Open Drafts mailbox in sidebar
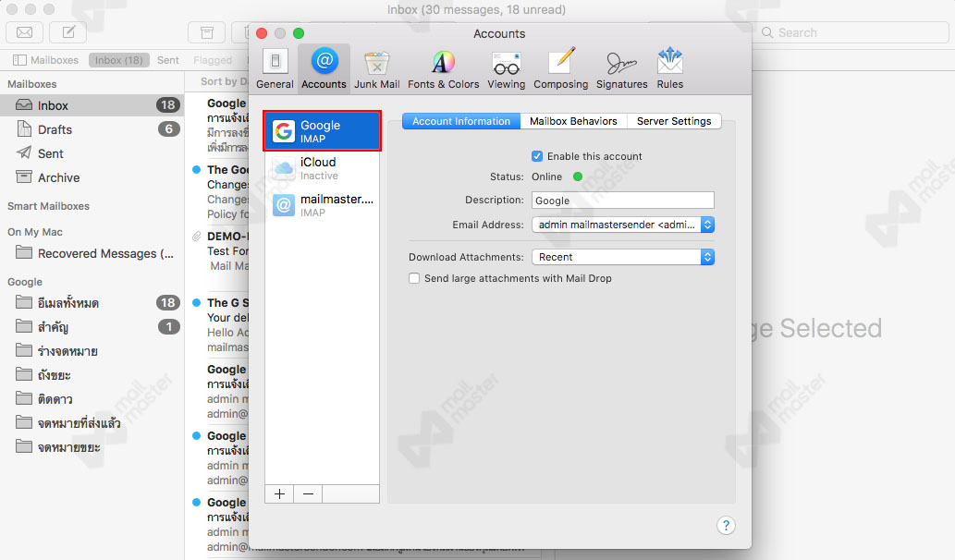 click(92, 129)
